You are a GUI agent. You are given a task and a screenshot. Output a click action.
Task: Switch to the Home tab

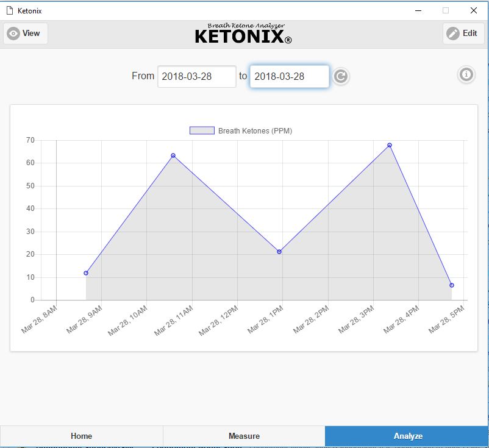[x=81, y=436]
